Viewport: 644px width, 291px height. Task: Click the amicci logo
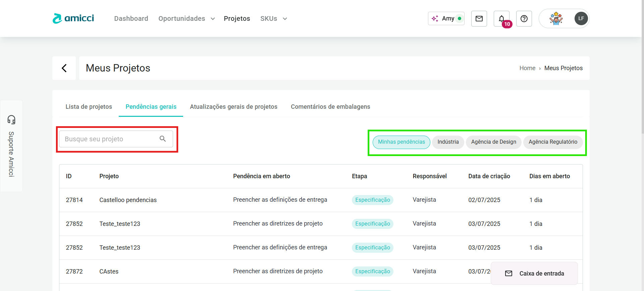[x=73, y=18]
